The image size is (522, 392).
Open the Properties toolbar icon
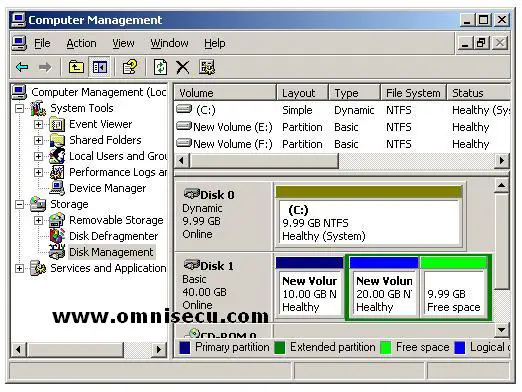pyautogui.click(x=207, y=67)
